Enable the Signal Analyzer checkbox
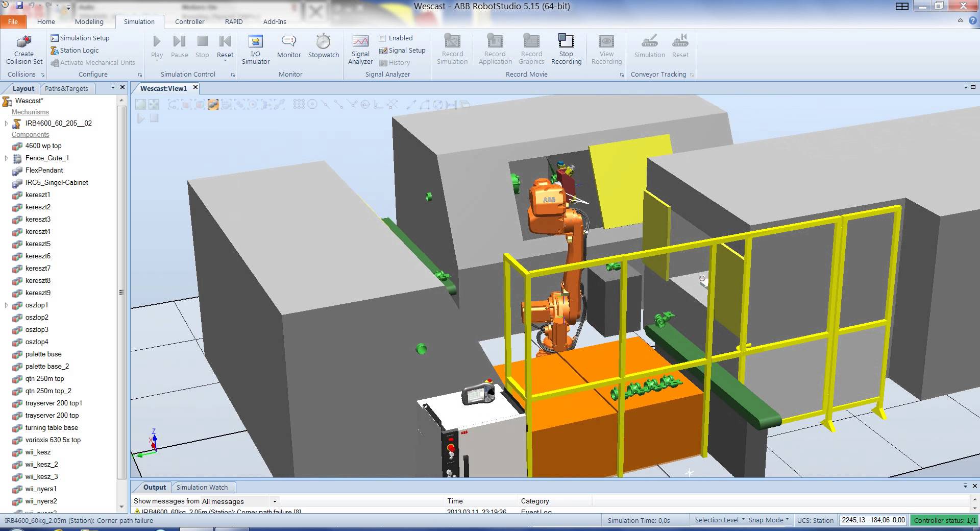This screenshot has width=980, height=531. pos(382,38)
